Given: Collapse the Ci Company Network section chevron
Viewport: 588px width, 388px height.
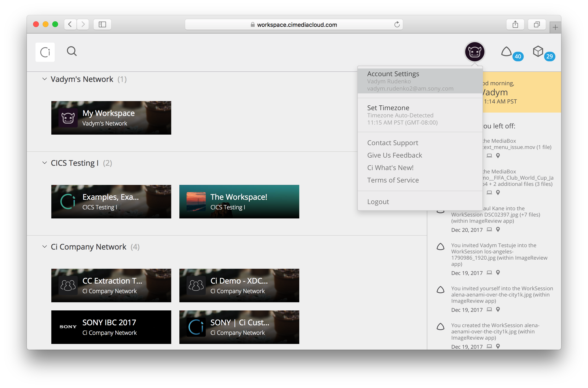Looking at the screenshot, I should pyautogui.click(x=44, y=246).
